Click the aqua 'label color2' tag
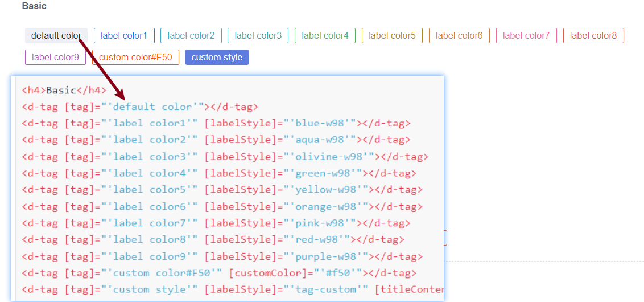 point(191,36)
